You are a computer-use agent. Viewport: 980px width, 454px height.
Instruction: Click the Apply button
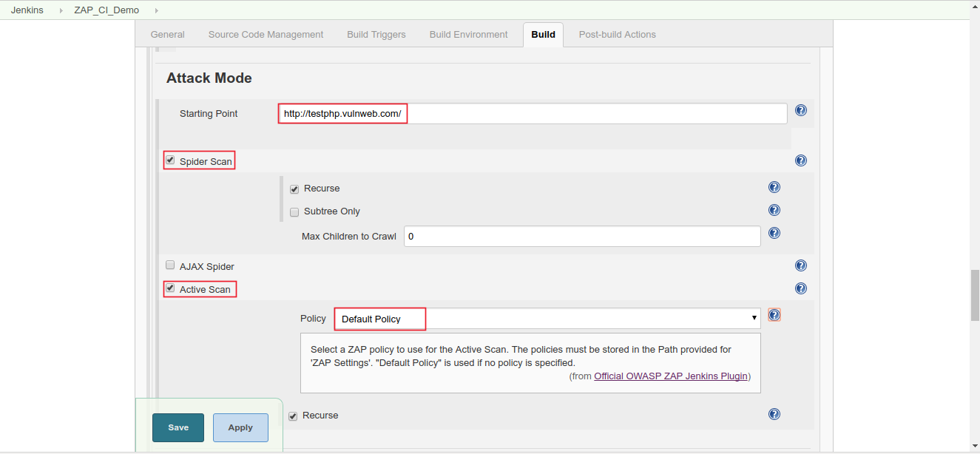240,427
